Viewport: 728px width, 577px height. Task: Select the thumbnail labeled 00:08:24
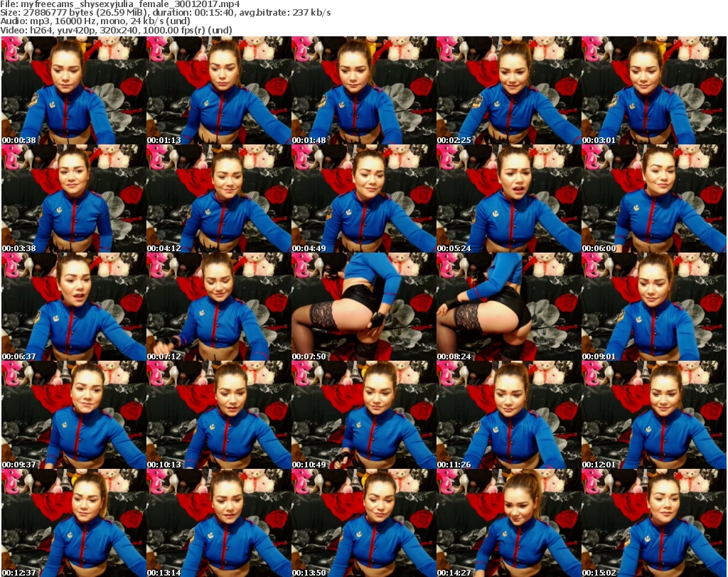point(509,307)
